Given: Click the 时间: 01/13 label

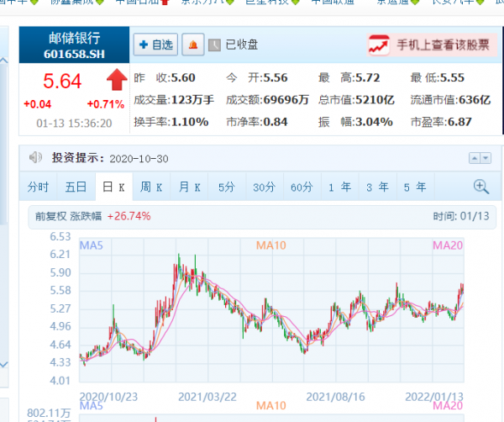Looking at the screenshot, I should (461, 216).
